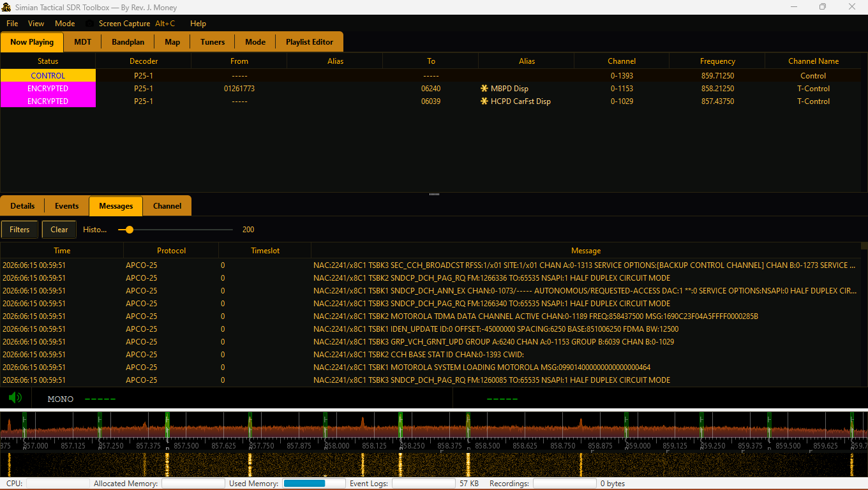Open the message Filters button

coord(20,230)
